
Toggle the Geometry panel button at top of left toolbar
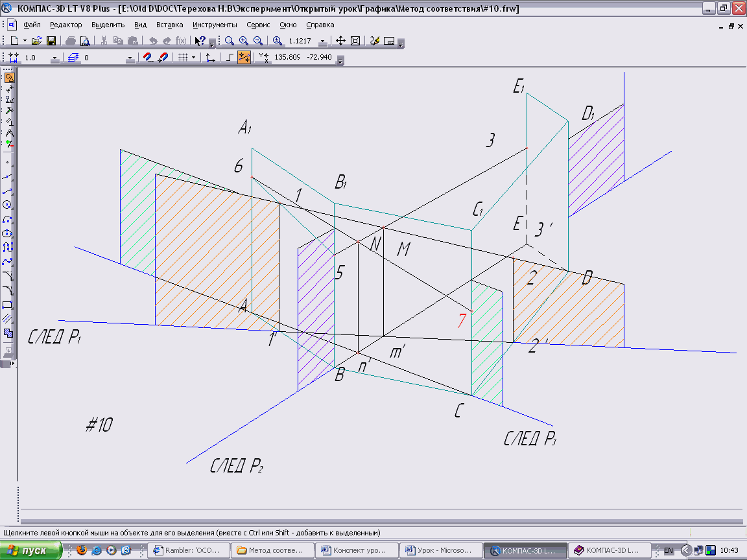click(x=8, y=78)
